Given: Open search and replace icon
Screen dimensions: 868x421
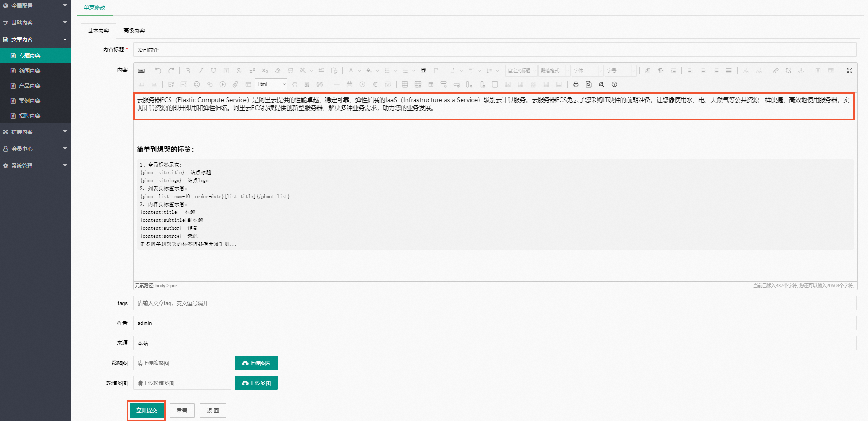Looking at the screenshot, I should tap(601, 84).
